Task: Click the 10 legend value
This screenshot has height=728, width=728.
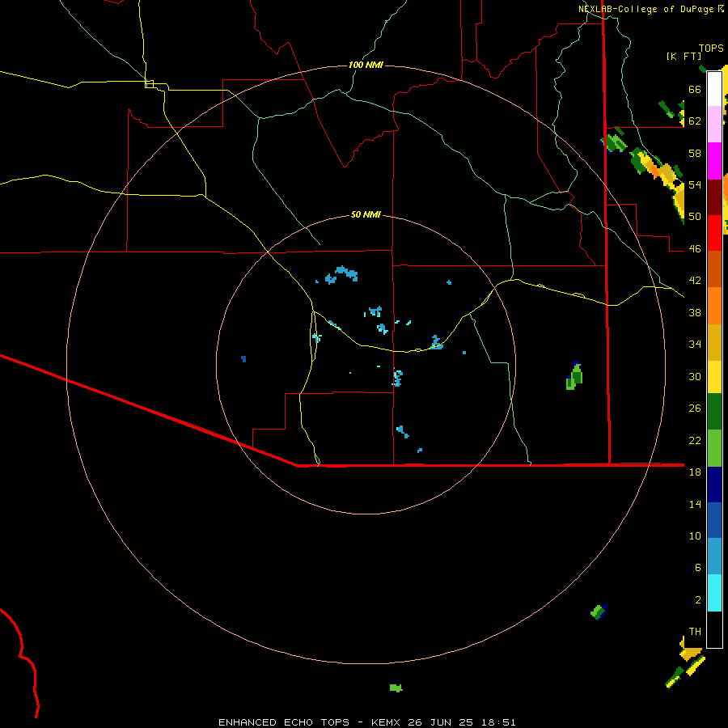Action: (695, 535)
